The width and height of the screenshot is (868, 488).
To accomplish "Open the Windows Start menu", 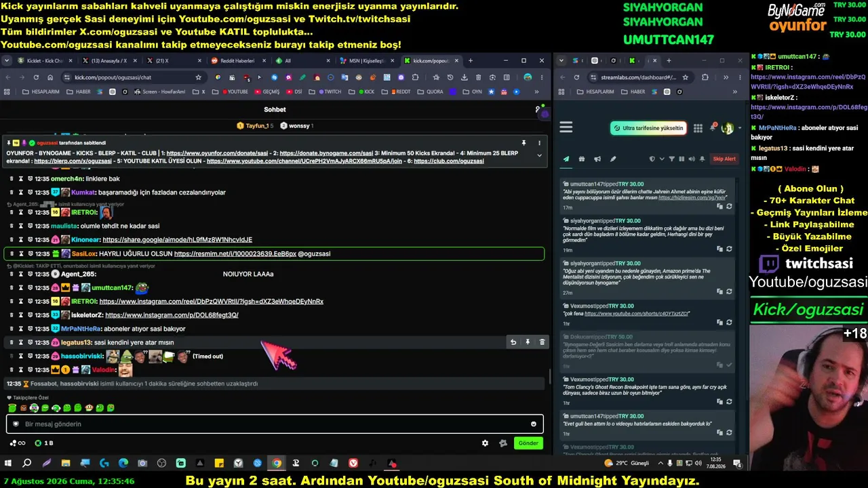I will pos(7,464).
